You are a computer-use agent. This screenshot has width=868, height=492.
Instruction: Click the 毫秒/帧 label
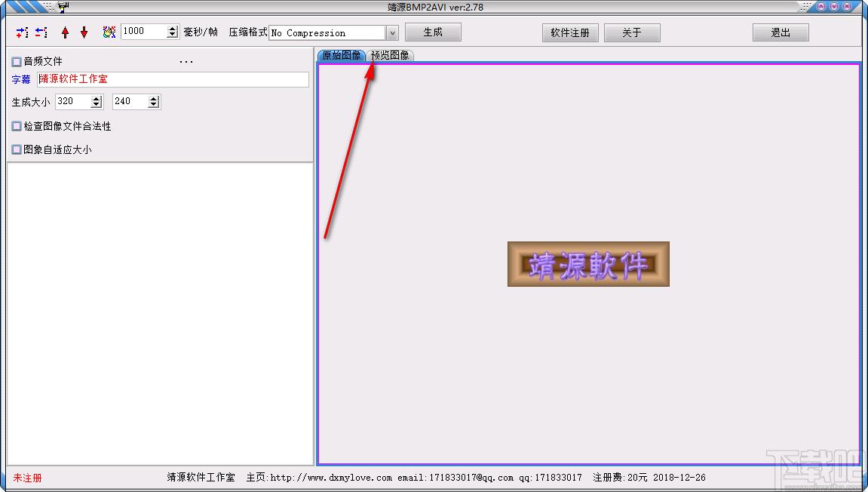[x=201, y=32]
